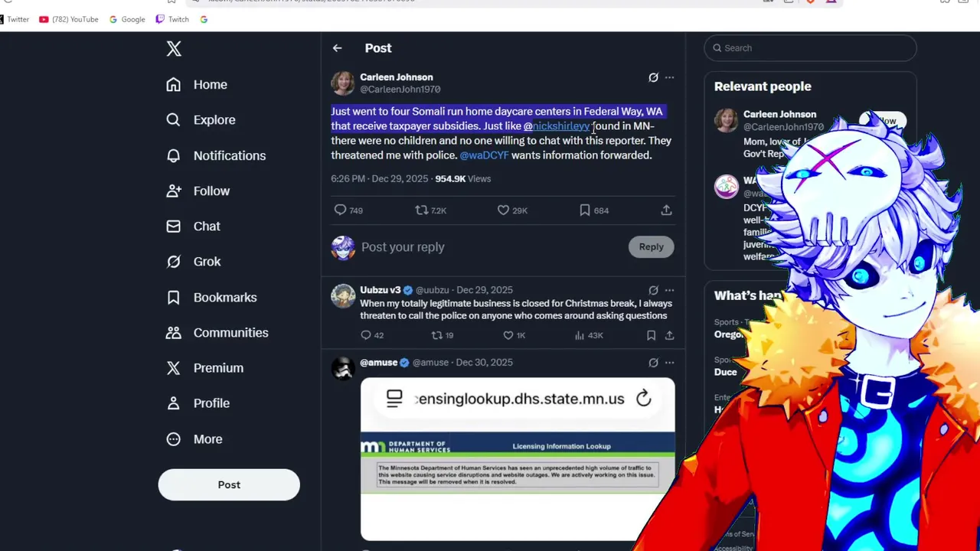Open Twitter bookmark in bookmarks bar
The width and height of the screenshot is (980, 551).
coord(14,19)
